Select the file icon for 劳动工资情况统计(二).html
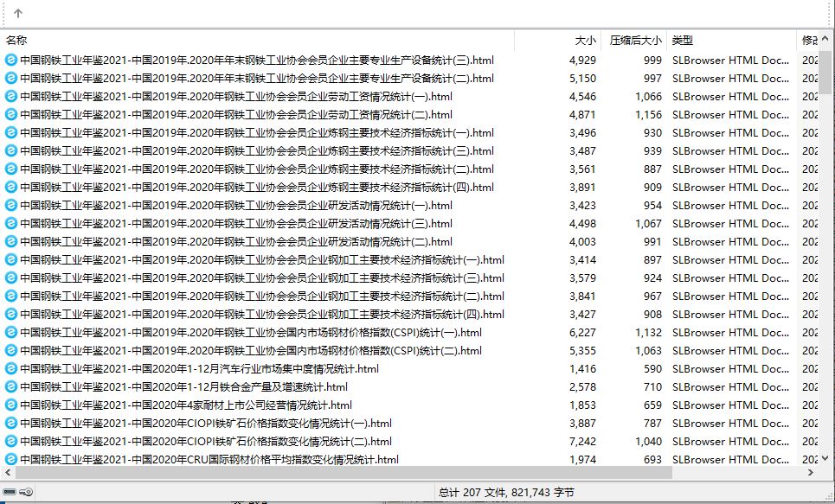 pyautogui.click(x=10, y=114)
